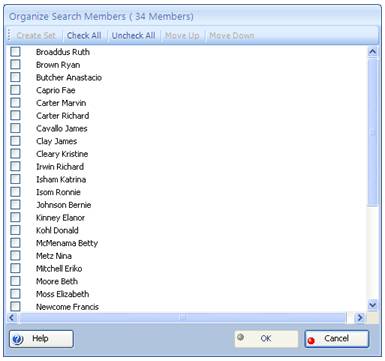Viewport: 385px width, 361px height.
Task: Enable the Johnson Bernie checkbox
Action: (15, 205)
